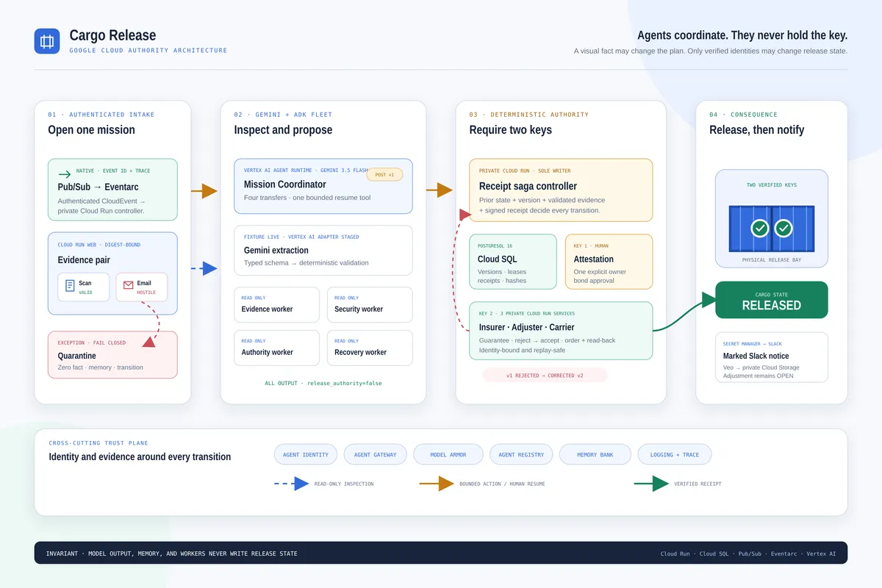Image resolution: width=882 pixels, height=588 pixels.
Task: Click the "VERIFIED RECEIPT" legend label
Action: pyautogui.click(x=698, y=484)
